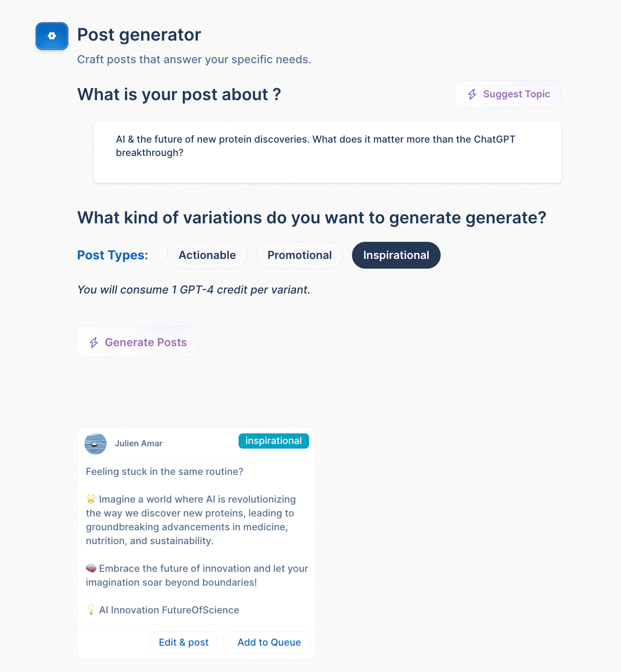This screenshot has width=621, height=672.
Task: Click the Suggest Topic button
Action: pyautogui.click(x=508, y=94)
